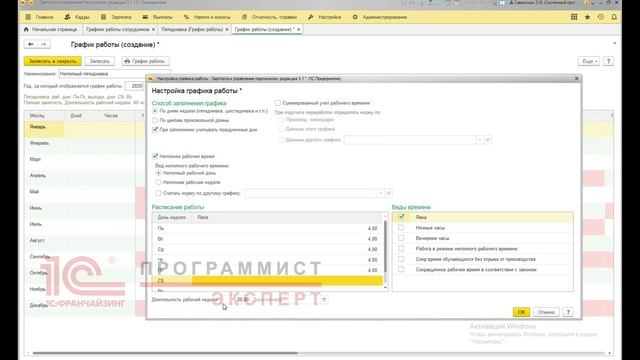Open 'Настройка' menu section
Screen dimensions: 640x360
coord(324,17)
